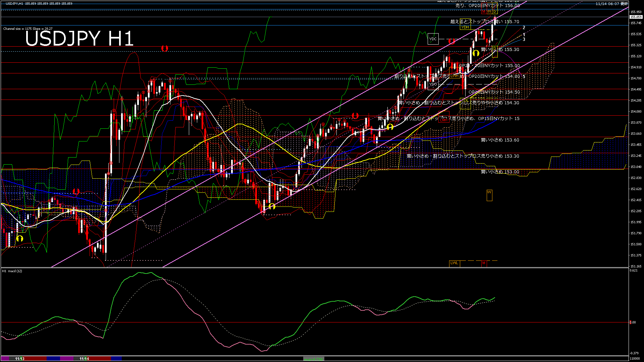The height and width of the screenshot is (362, 644).
Task: Click the 買い小さめ 153.00 annotation
Action: point(500,172)
